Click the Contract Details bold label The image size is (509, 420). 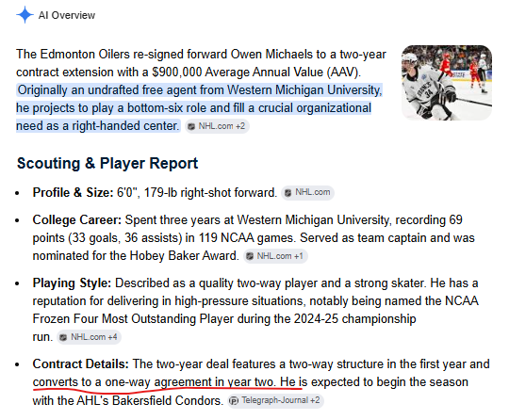(x=80, y=363)
